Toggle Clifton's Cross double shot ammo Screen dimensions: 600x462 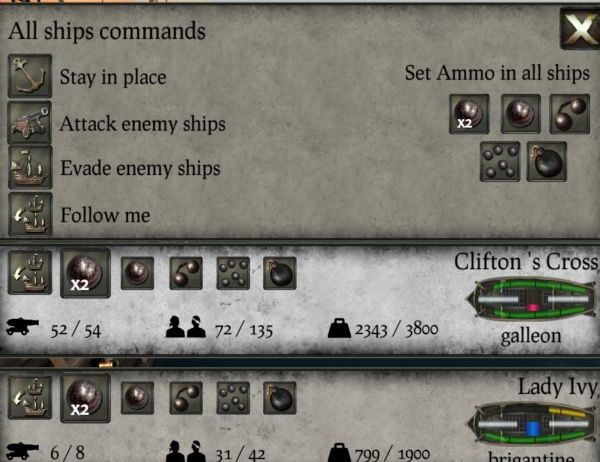[85, 273]
